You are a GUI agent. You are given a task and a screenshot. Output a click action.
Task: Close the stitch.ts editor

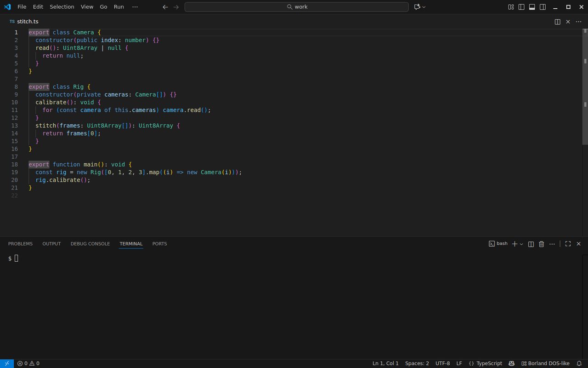pyautogui.click(x=568, y=22)
